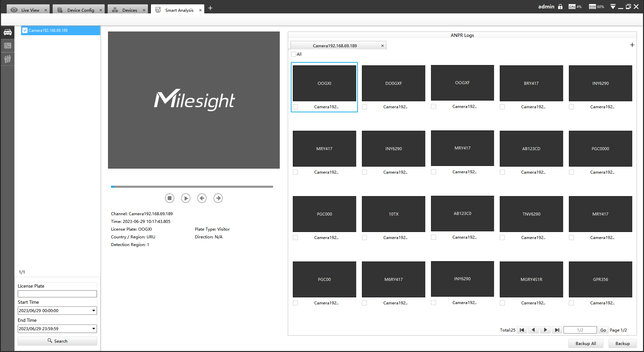Select the Smart Analysis tab
Screen dimensions: 644x352
[177, 10]
